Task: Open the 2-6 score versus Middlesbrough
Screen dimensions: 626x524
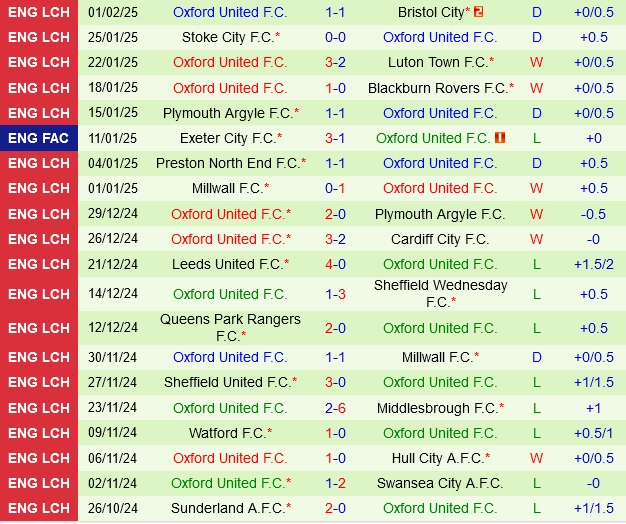Action: [x=335, y=408]
